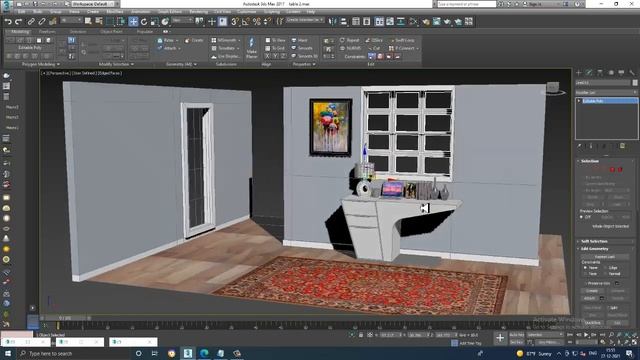
Task: Toggle the Scene Explorer icon
Action: [x=356, y=22]
